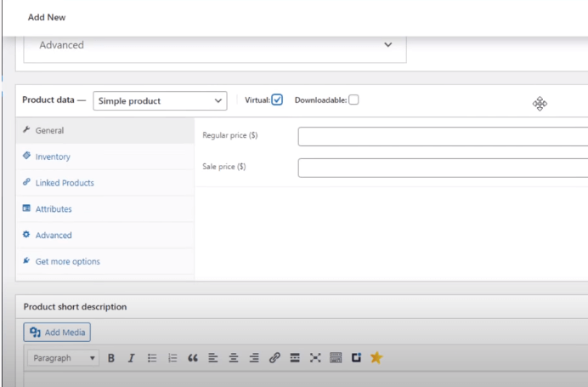The height and width of the screenshot is (387, 588).
Task: Focus the Sale price input field
Action: coord(443,168)
